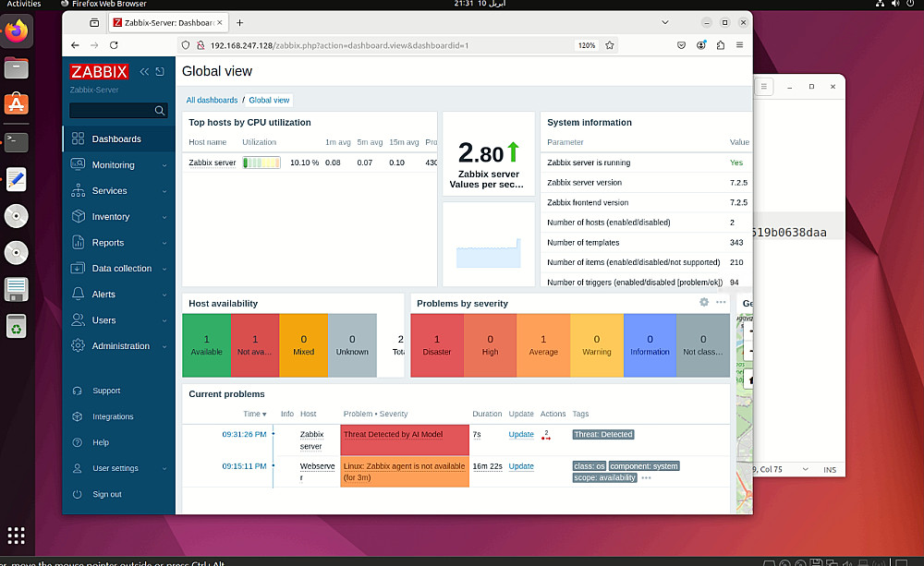Click the red Not available host tile
Viewport: 924px width, 566px height.
tap(255, 345)
